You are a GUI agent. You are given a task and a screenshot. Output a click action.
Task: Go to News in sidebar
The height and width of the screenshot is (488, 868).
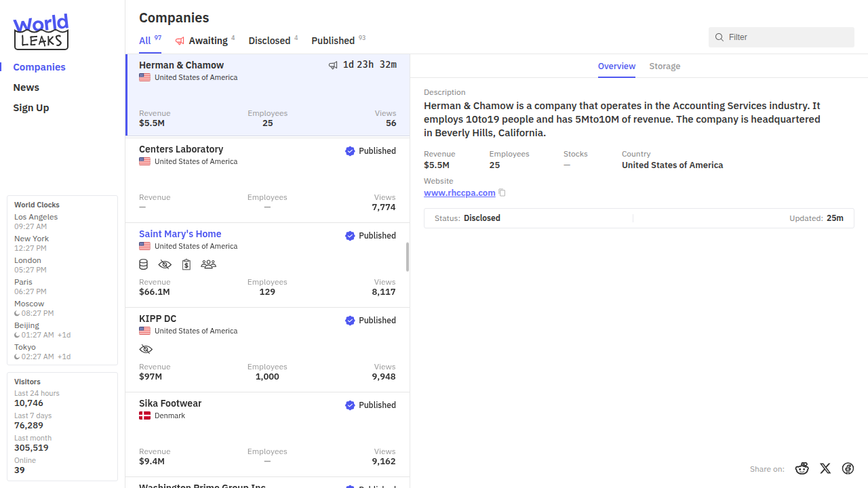26,87
